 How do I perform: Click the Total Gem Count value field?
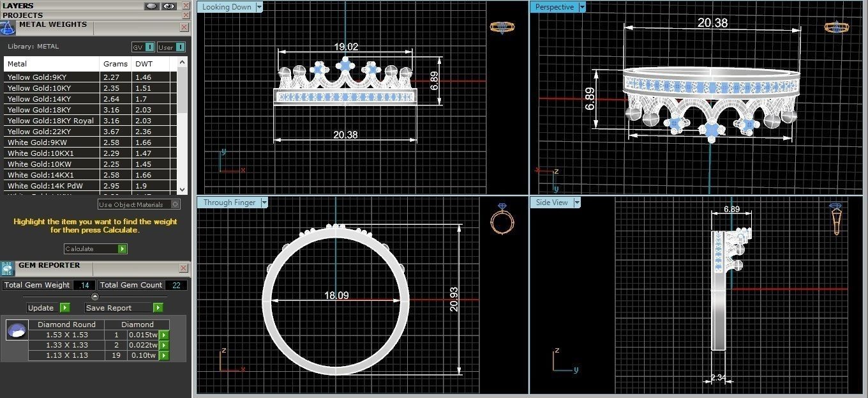tap(176, 285)
